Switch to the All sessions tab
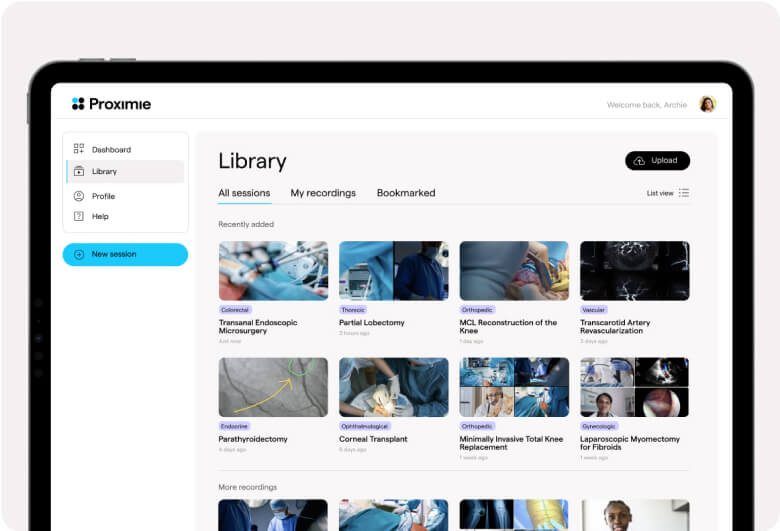This screenshot has width=780, height=531. tap(244, 193)
